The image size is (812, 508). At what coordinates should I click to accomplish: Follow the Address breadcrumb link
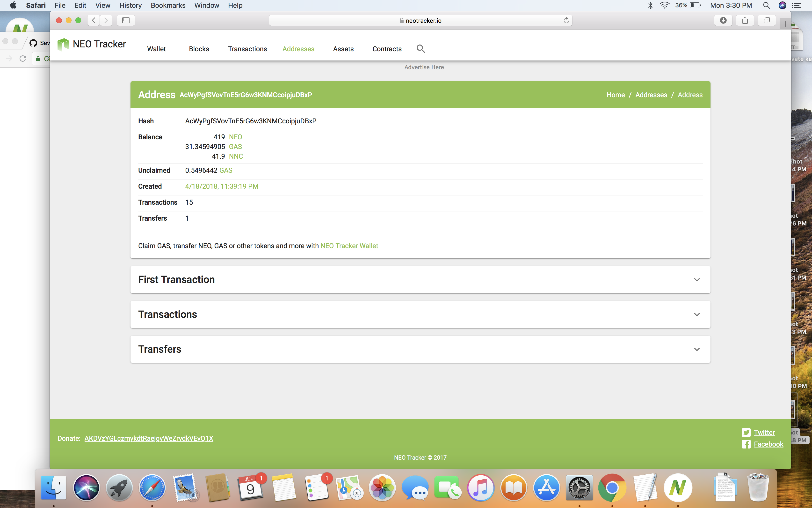[x=690, y=95]
